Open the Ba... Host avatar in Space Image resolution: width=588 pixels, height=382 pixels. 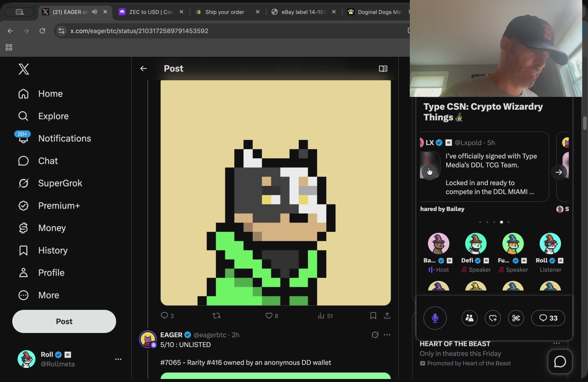tap(439, 243)
